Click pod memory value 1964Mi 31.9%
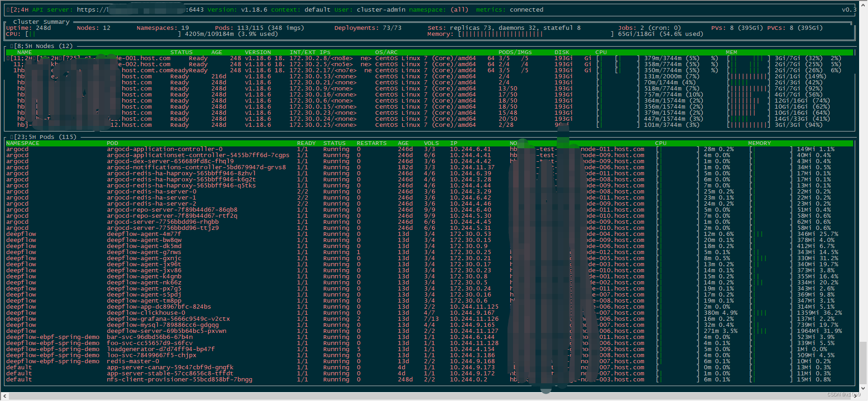The height and width of the screenshot is (401, 868). (x=819, y=331)
